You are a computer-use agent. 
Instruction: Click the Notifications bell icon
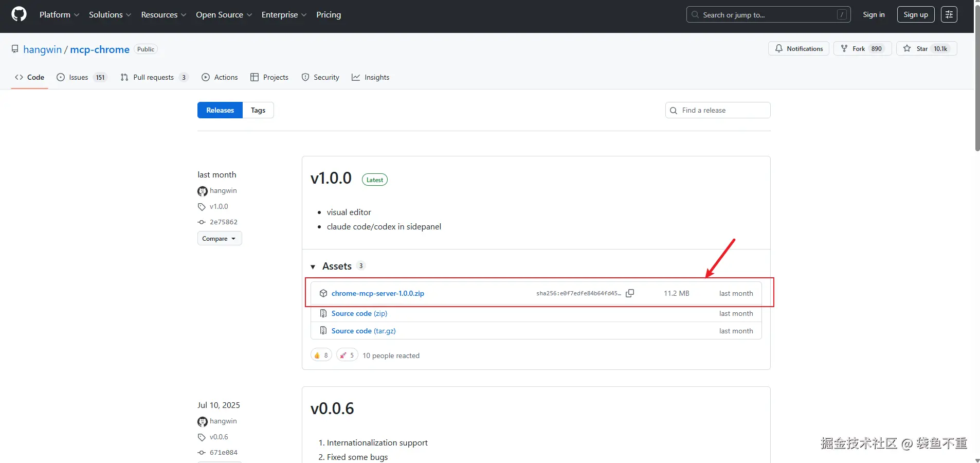click(779, 48)
